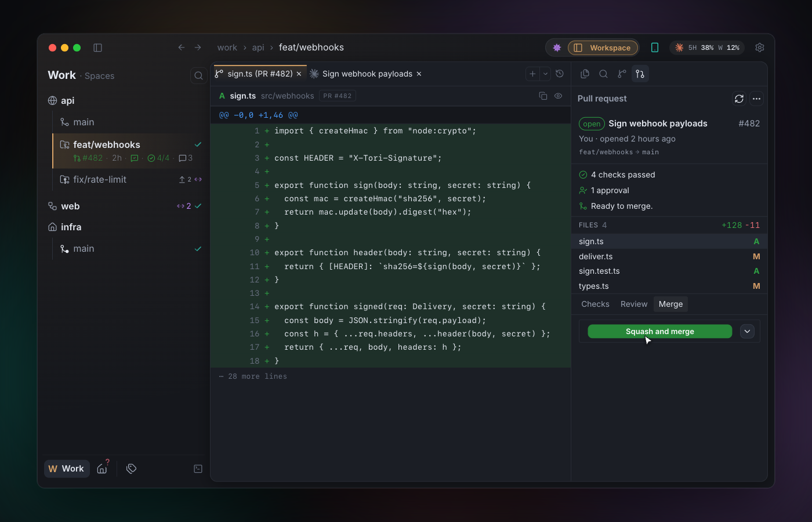Open settings via the gear icon
Image resolution: width=812 pixels, height=522 pixels.
[x=760, y=48]
